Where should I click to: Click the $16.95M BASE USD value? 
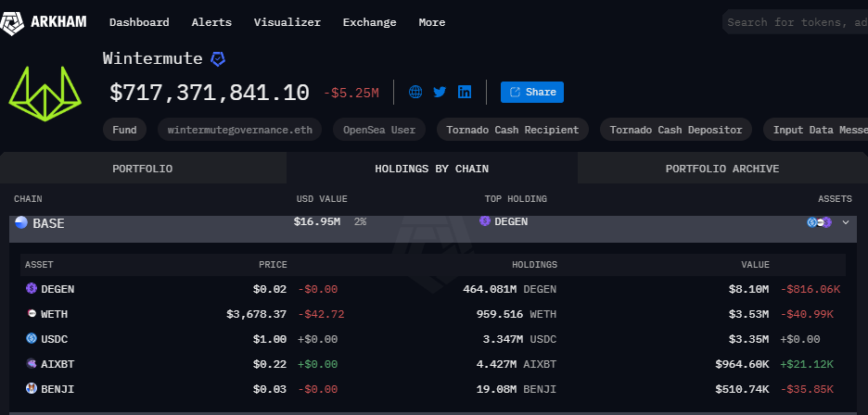tap(317, 221)
